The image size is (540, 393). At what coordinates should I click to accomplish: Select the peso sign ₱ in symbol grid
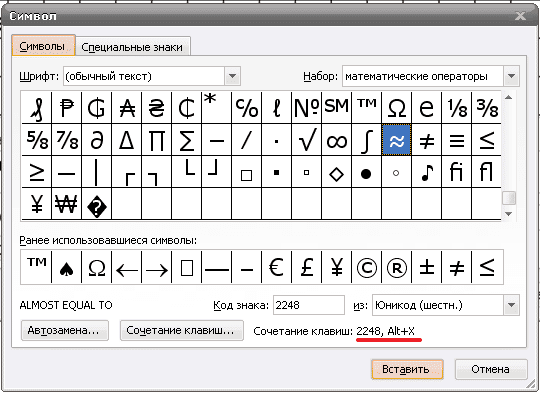[x=66, y=108]
